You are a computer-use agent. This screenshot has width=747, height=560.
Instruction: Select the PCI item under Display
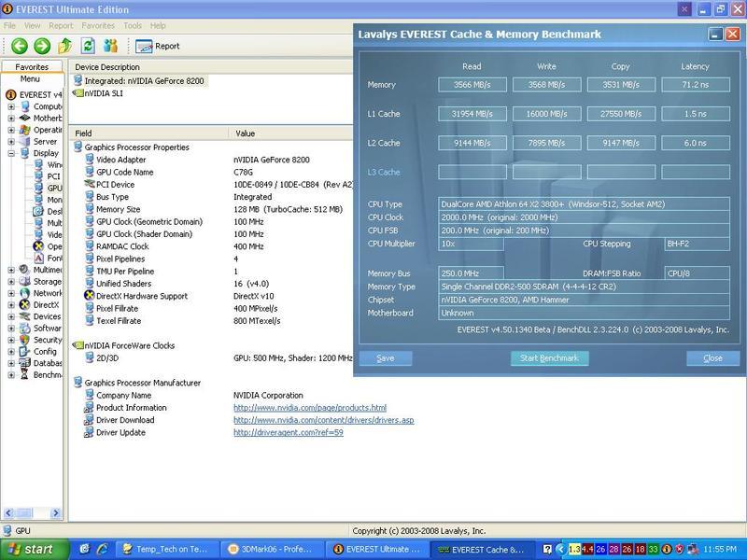pyautogui.click(x=53, y=176)
